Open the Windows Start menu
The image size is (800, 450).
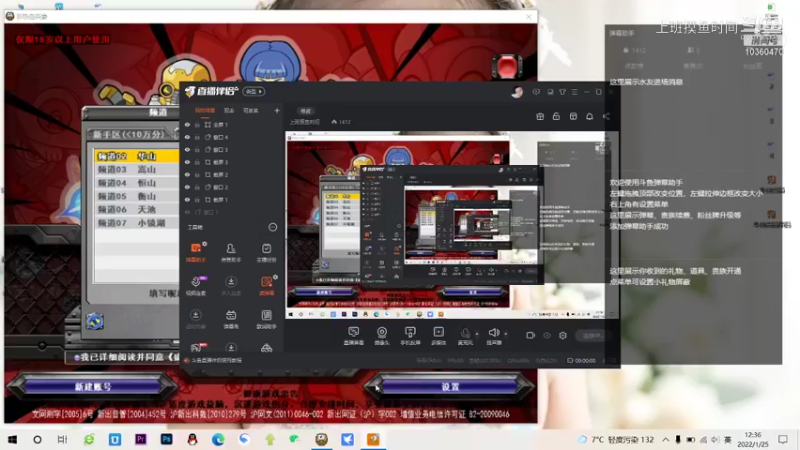pos(12,439)
